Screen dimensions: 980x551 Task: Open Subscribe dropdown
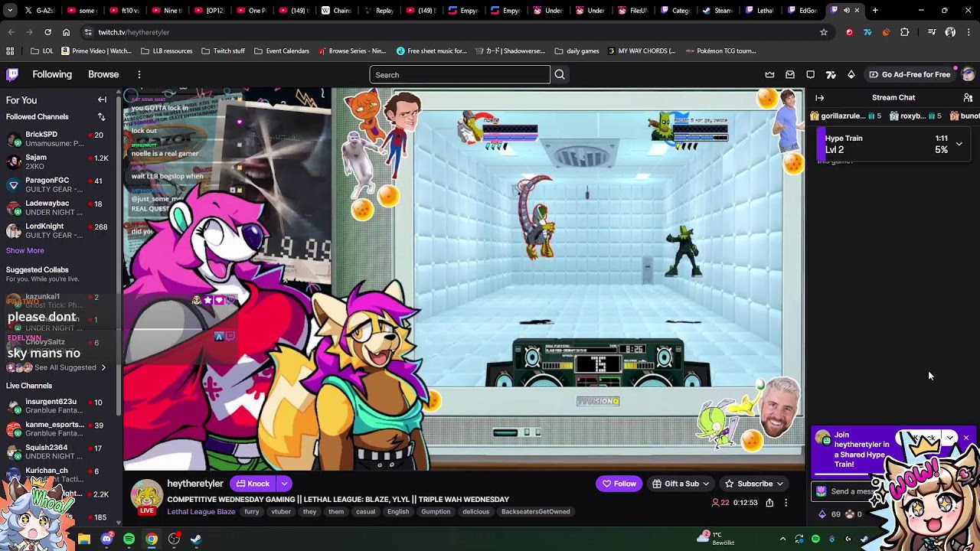click(754, 484)
